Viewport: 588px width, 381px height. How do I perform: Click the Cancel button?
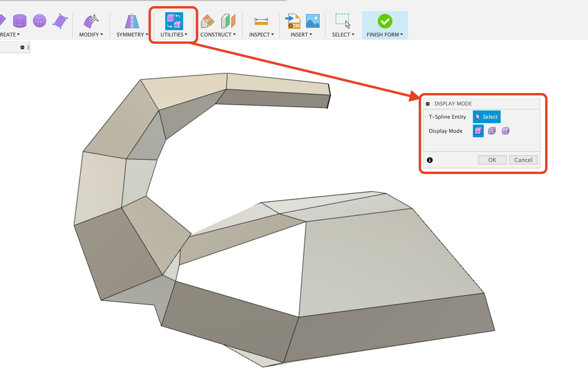523,160
